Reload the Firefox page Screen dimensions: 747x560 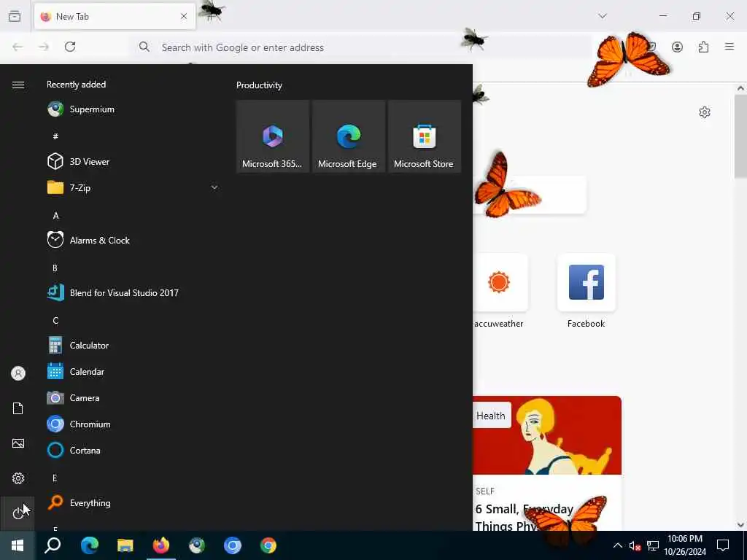(70, 47)
